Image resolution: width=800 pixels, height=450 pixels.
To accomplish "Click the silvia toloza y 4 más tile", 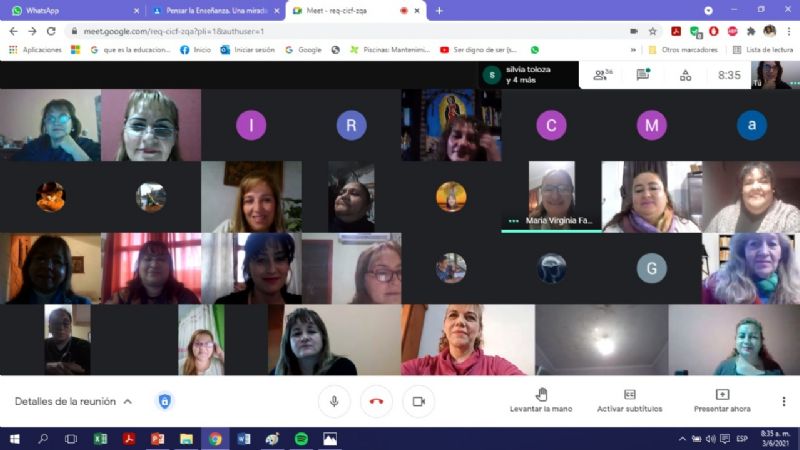I will click(528, 75).
